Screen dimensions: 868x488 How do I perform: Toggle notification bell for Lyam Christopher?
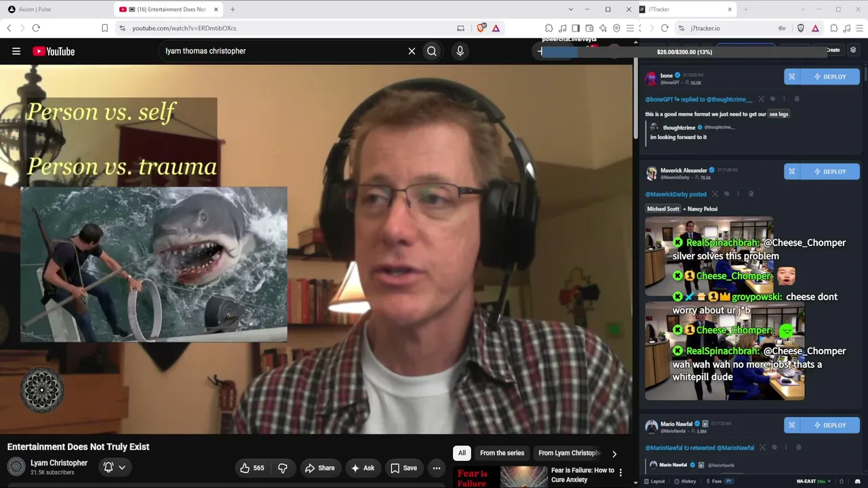[x=108, y=467]
